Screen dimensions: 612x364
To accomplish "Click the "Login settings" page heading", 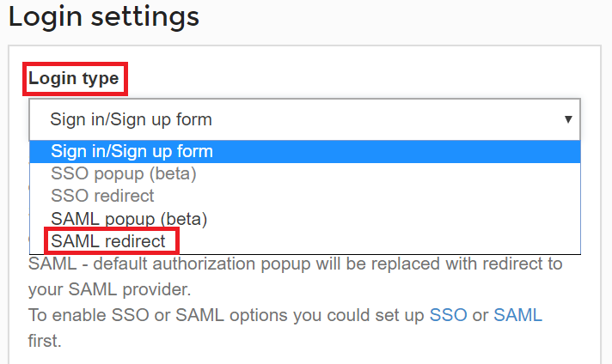I will (104, 16).
